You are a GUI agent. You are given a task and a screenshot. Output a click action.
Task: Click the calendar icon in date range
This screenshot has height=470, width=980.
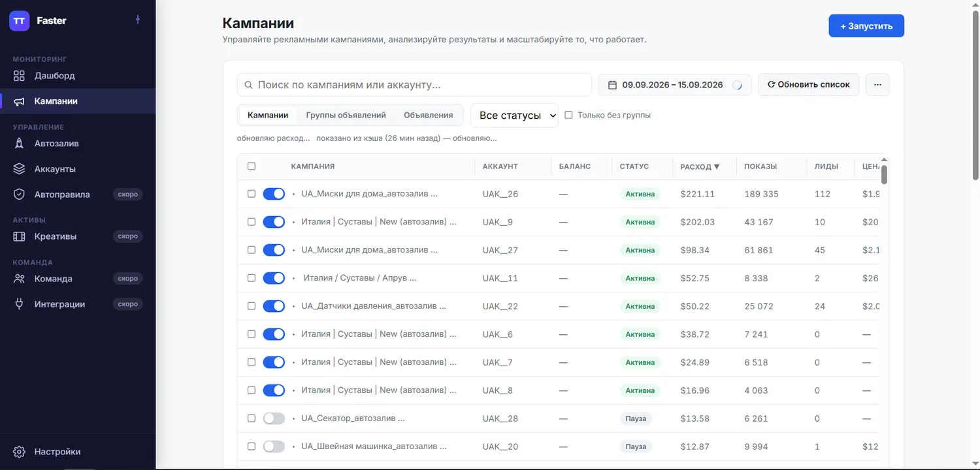[612, 85]
